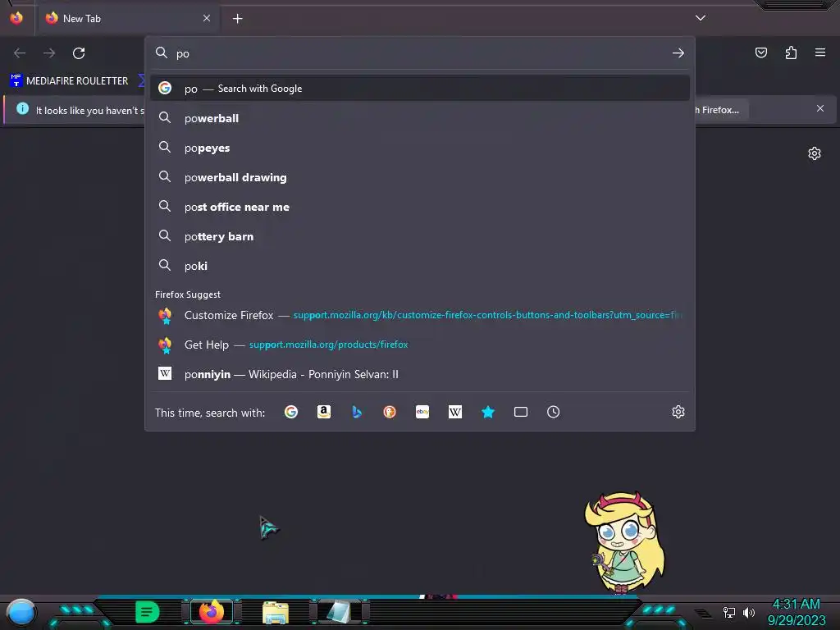Select the 'pottery barn' suggestion
Screen dimensions: 840x630
420,235
